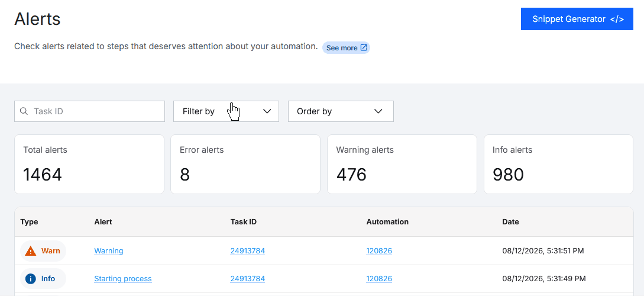Click the code brackets icon in Snippet Generator
Image resolution: width=644 pixels, height=296 pixels.
tap(617, 19)
